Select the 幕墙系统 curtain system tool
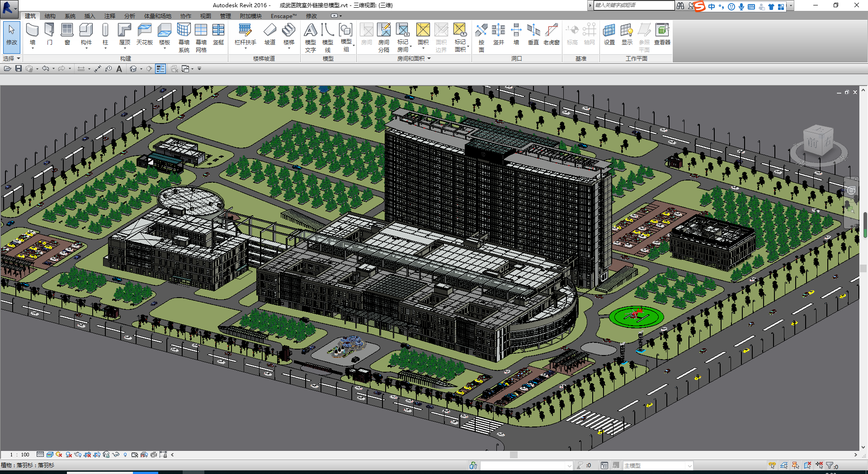Image resolution: width=868 pixels, height=474 pixels. pyautogui.click(x=184, y=38)
